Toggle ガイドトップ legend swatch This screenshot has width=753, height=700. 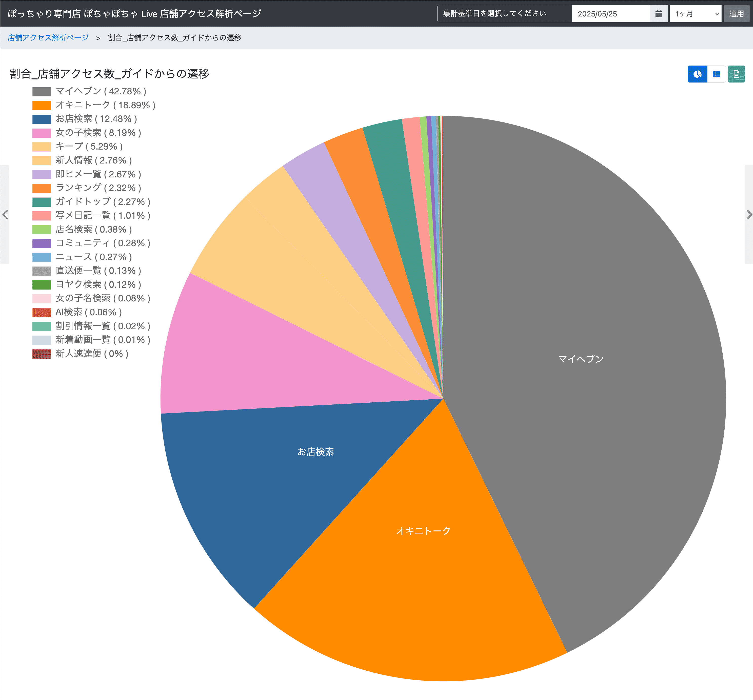click(42, 202)
